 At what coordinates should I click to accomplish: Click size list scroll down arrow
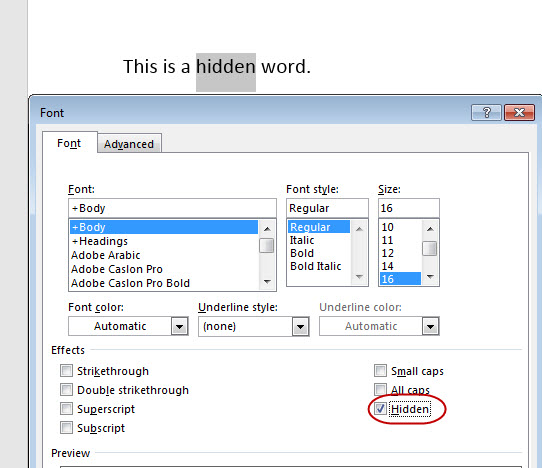(430, 277)
